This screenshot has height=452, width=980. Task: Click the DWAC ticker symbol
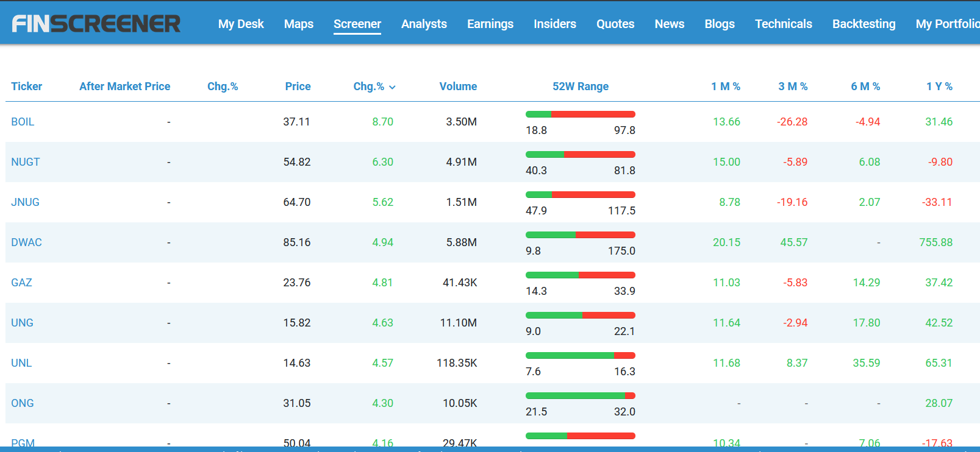click(26, 242)
